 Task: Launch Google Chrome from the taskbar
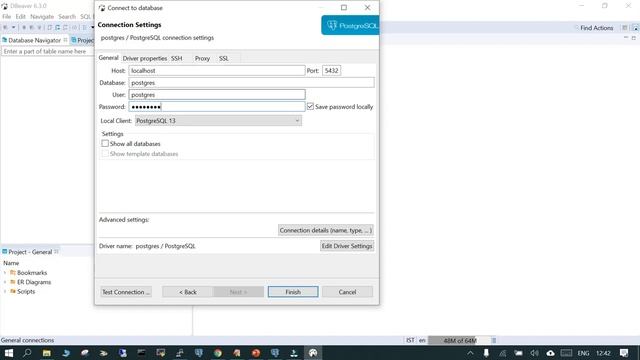(x=218, y=353)
